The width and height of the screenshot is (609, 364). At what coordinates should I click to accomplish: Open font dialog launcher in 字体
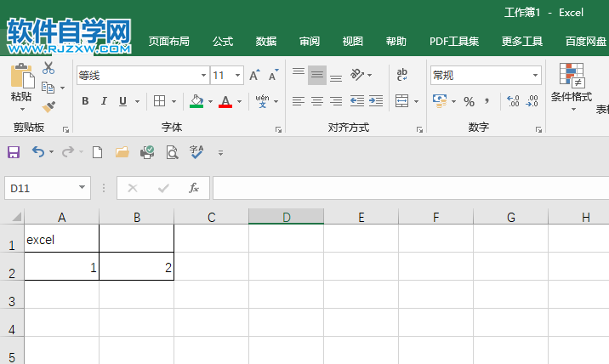tap(278, 130)
